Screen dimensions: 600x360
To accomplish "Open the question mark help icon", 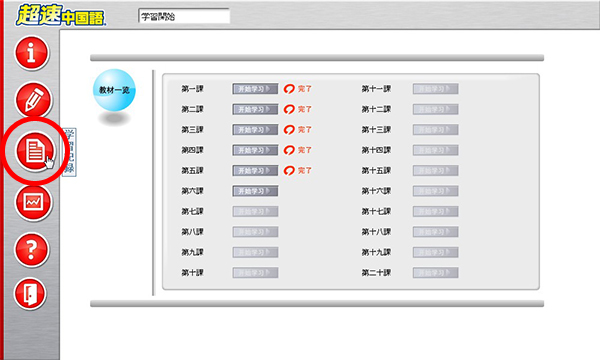I will (32, 249).
